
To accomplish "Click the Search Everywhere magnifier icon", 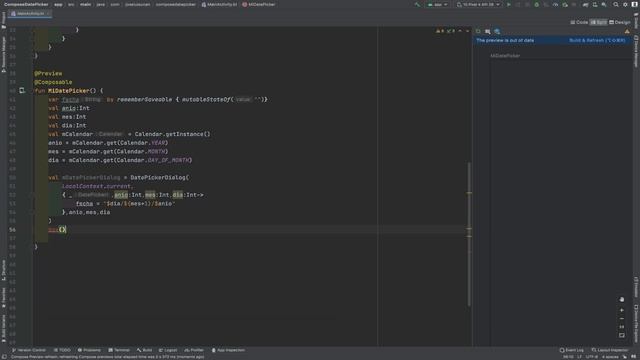I will coord(616,4).
